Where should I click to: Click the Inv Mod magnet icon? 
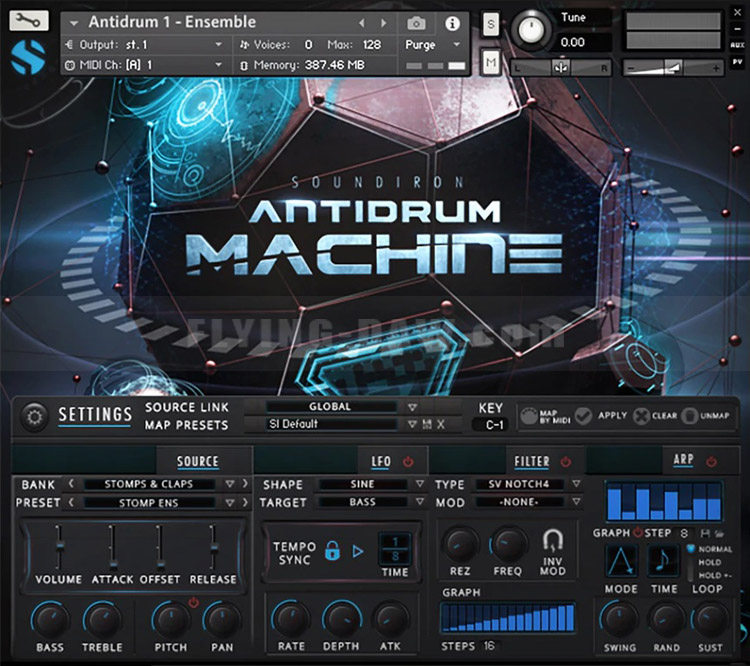(x=552, y=541)
